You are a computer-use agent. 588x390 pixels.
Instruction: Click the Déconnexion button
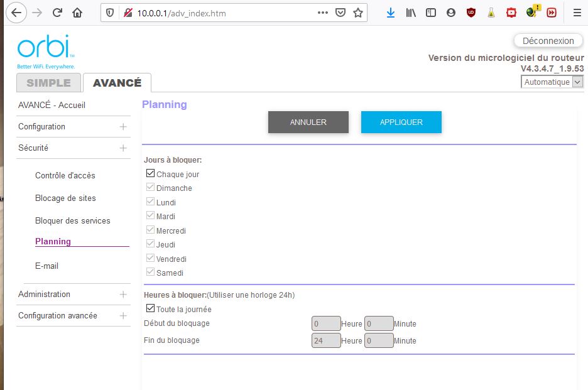point(548,41)
